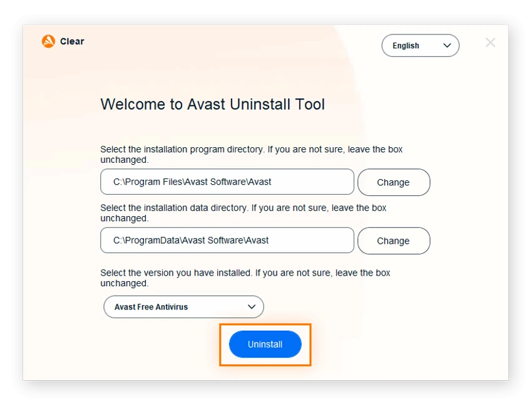Click the 'Welcome to Avast Uninstall Tool' heading
This screenshot has width=532, height=404.
pyautogui.click(x=212, y=104)
